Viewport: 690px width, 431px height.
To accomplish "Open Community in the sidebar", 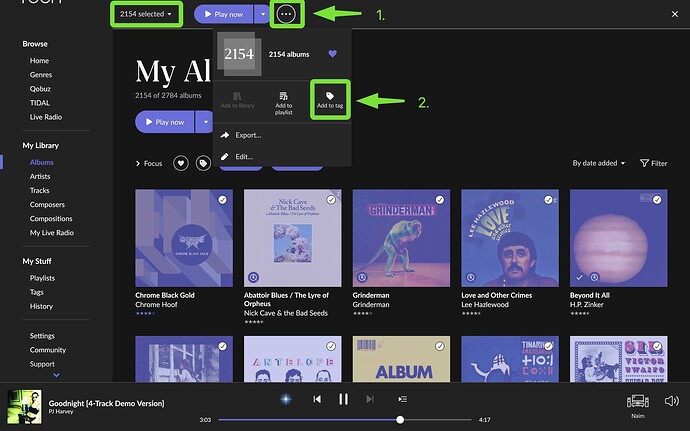I will click(48, 350).
